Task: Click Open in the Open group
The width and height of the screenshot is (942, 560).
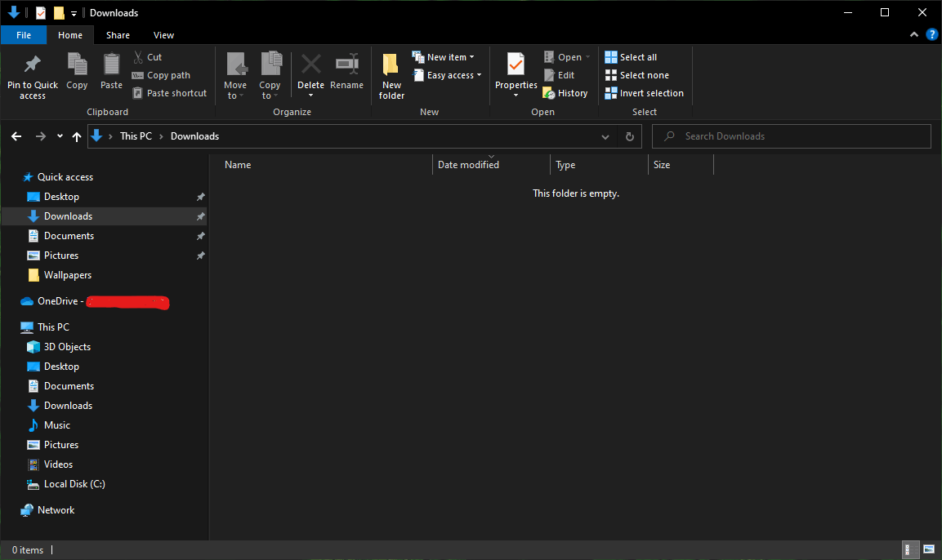Action: pos(566,57)
